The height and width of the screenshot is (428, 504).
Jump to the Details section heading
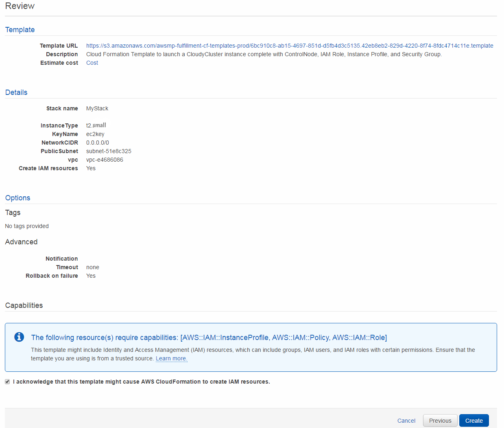coord(16,92)
